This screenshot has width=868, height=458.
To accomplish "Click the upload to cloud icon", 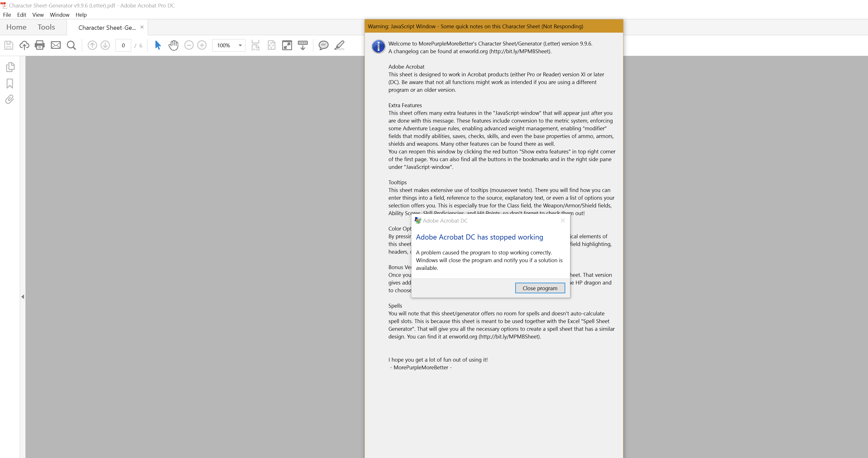I will 24,45.
